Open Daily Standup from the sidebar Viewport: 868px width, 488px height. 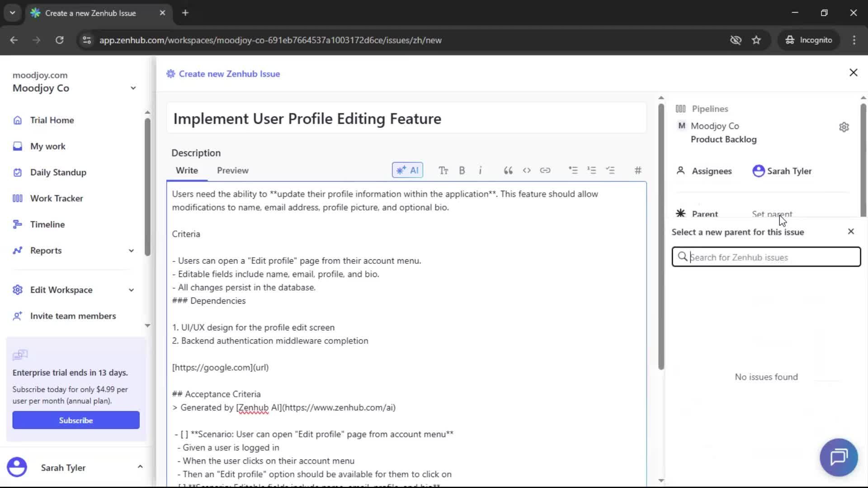pos(58,172)
